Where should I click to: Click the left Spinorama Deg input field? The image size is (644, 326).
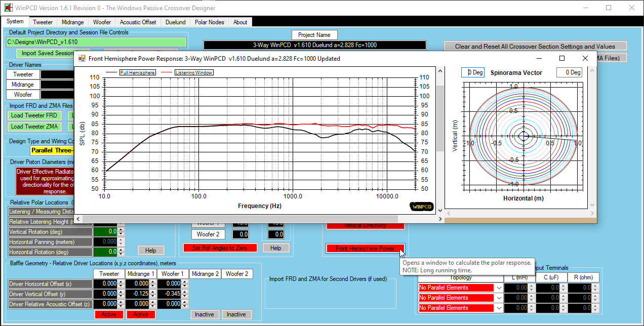473,72
